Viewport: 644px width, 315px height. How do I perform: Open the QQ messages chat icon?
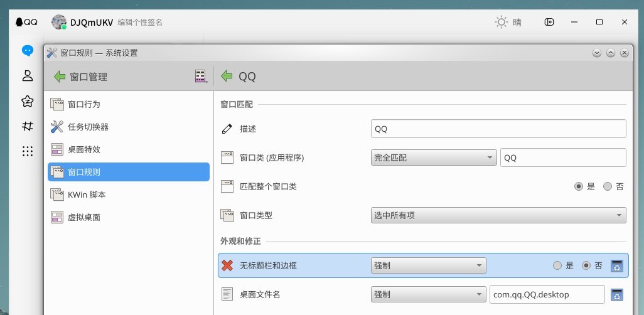[27, 50]
